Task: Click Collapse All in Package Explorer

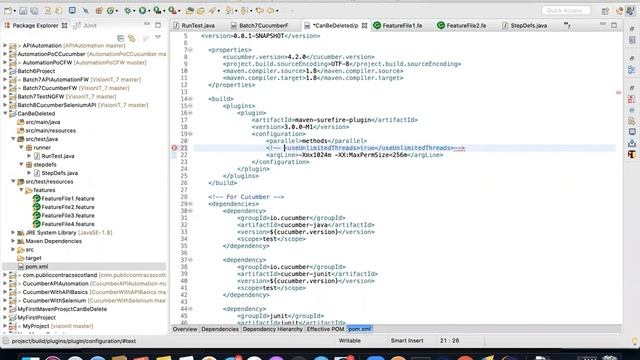Action: pos(120,38)
